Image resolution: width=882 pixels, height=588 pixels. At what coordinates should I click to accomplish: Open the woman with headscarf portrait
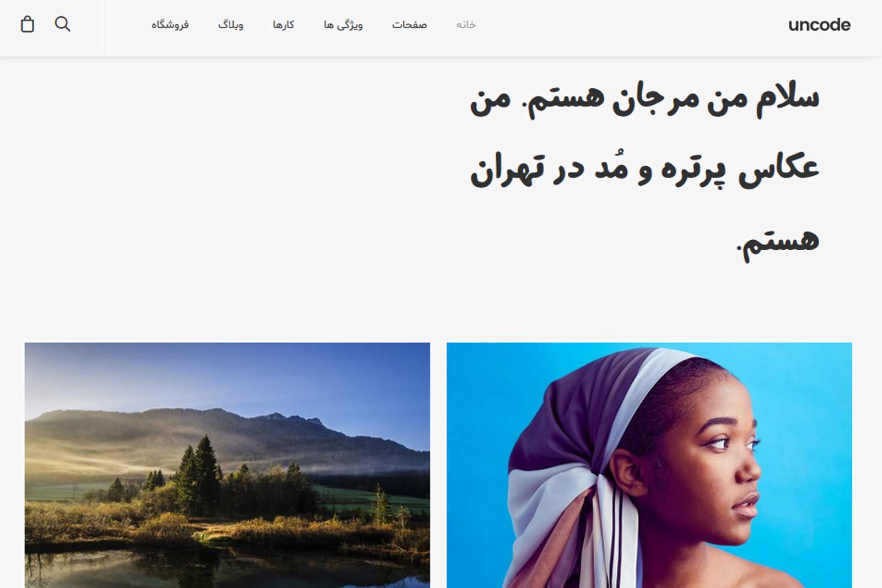649,465
